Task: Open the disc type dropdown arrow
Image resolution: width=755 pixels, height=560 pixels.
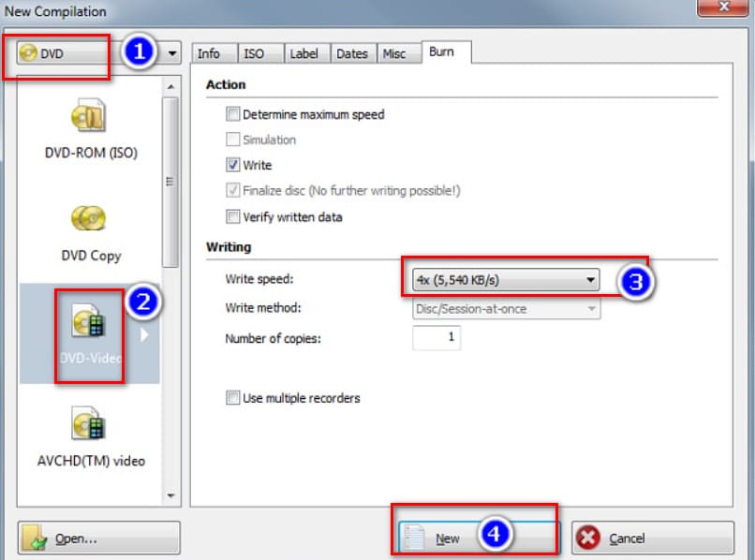Action: [171, 54]
